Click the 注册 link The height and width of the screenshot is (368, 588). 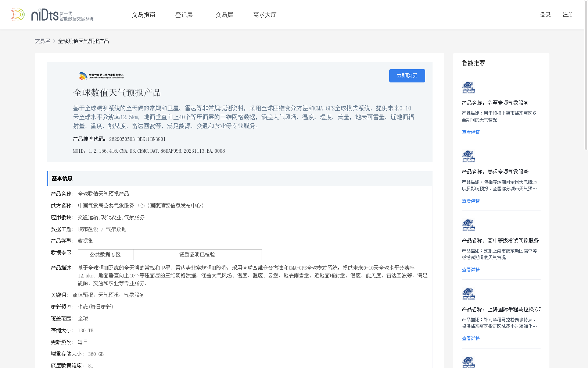tap(568, 15)
